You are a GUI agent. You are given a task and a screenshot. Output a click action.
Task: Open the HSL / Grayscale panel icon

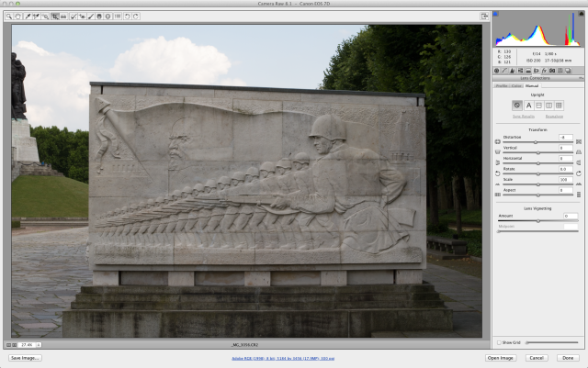point(521,71)
